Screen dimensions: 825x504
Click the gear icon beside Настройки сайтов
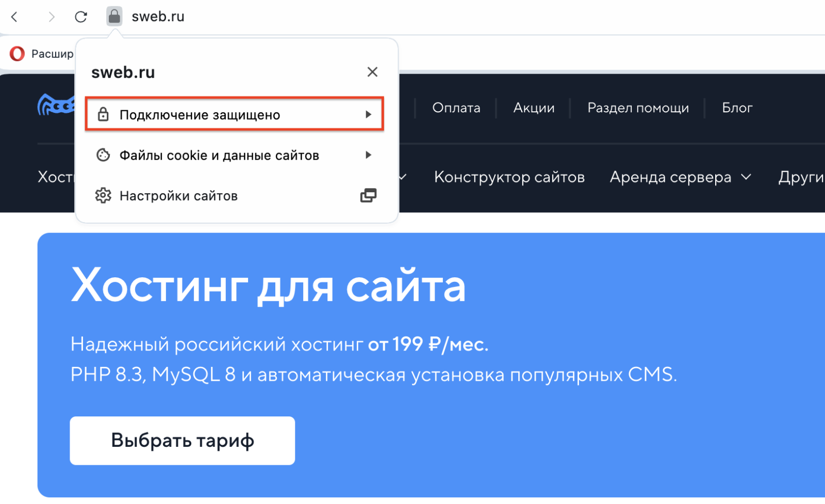coord(103,196)
